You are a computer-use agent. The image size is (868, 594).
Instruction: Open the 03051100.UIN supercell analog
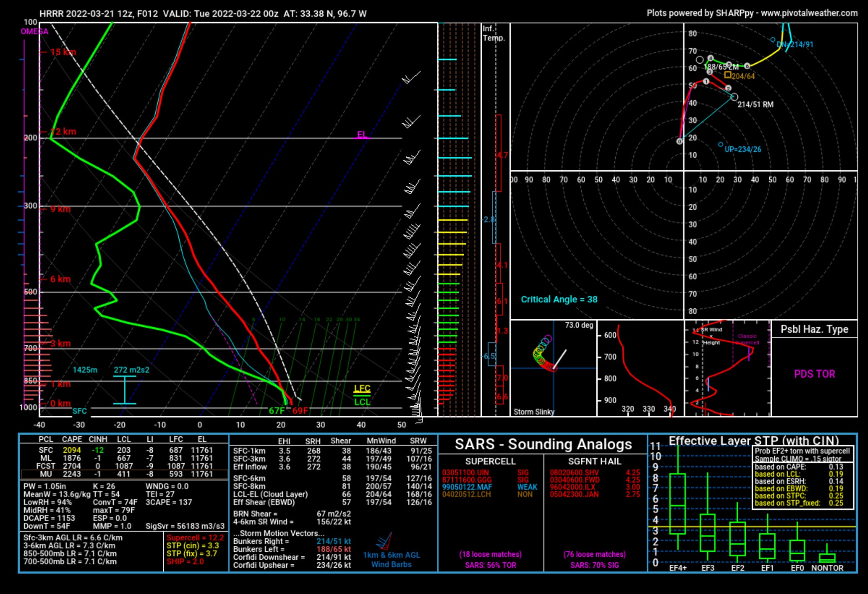pos(465,473)
